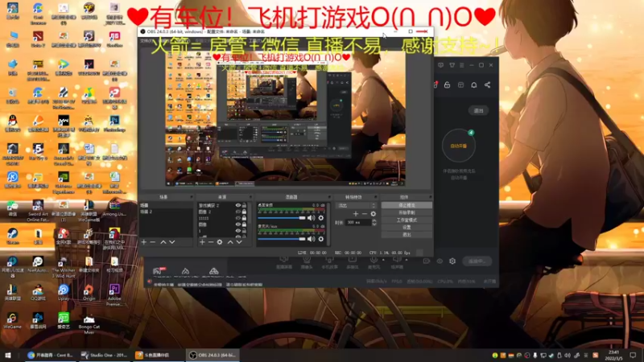Open settings gear of the second mixer channel
644x362 pixels.
[321, 239]
